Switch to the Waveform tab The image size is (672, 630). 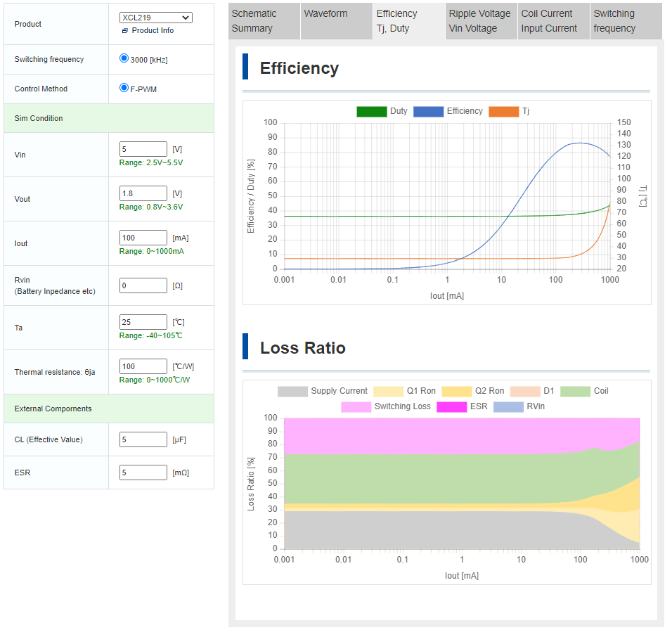336,21
